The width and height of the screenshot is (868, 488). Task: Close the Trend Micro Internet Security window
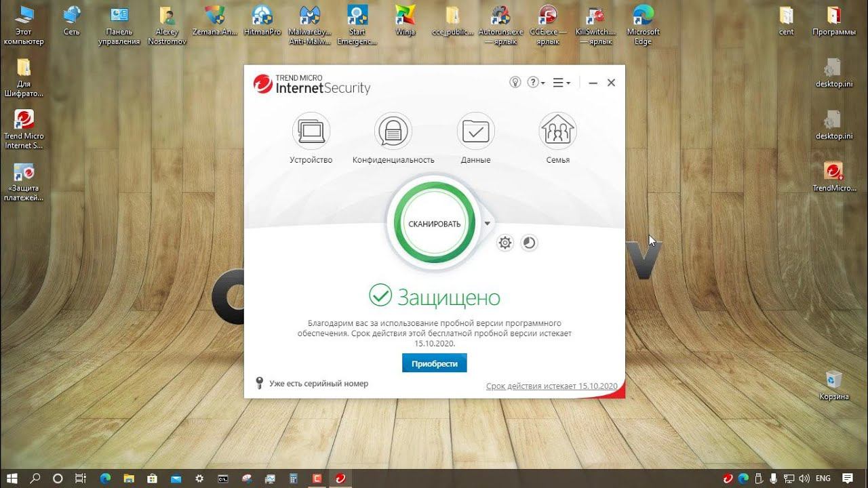611,83
